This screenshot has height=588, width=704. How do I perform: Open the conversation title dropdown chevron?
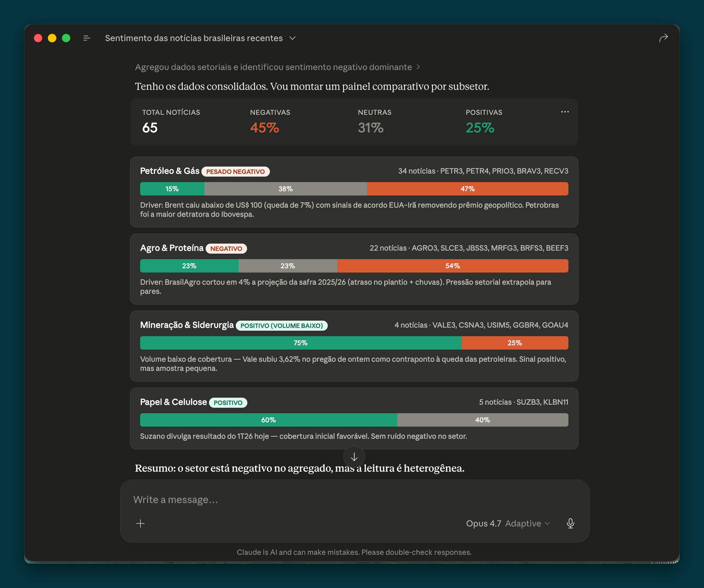point(292,38)
